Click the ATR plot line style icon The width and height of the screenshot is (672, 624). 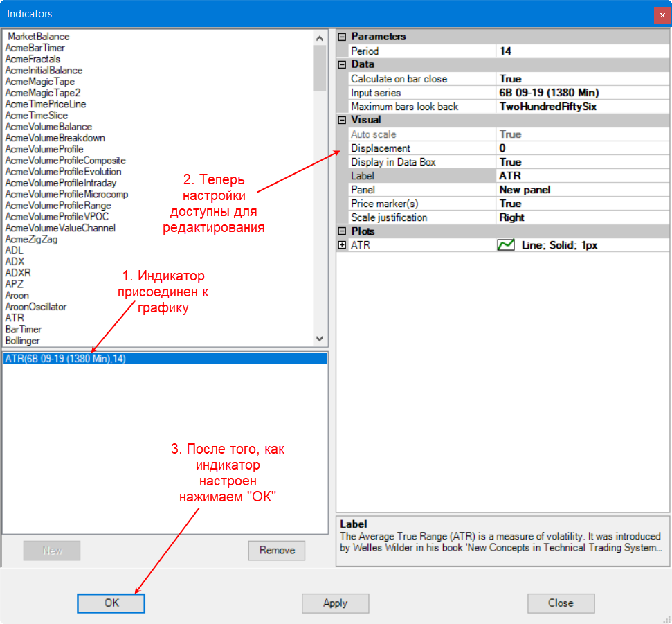click(506, 245)
